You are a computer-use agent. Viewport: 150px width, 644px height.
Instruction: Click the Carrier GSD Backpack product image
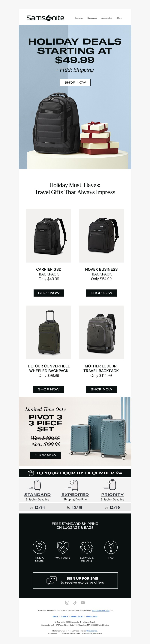click(x=49, y=235)
